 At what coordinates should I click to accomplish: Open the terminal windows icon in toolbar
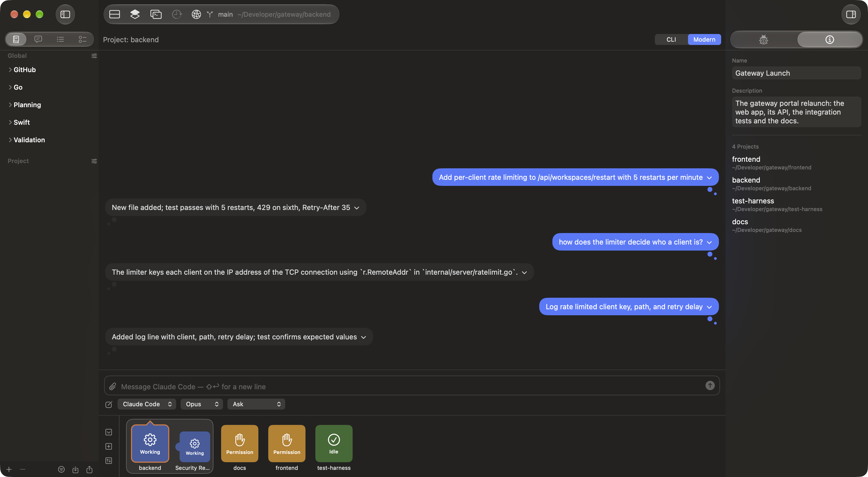[x=156, y=14]
